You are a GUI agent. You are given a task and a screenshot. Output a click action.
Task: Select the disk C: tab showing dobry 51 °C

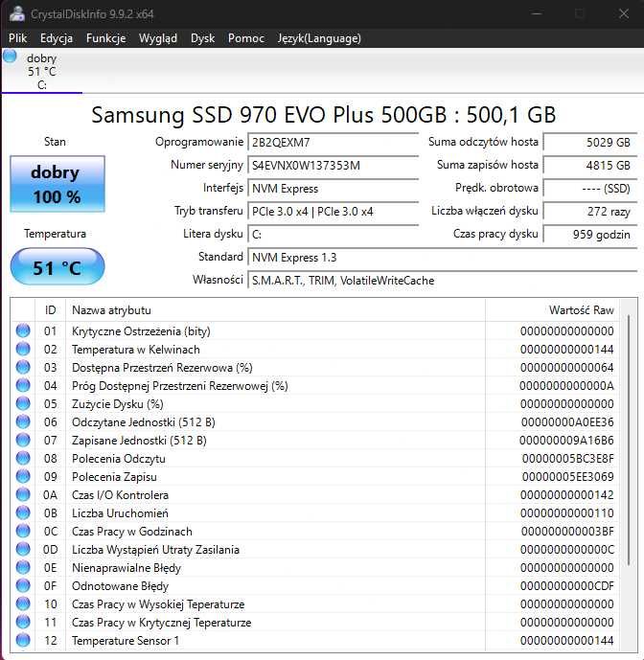(x=42, y=71)
